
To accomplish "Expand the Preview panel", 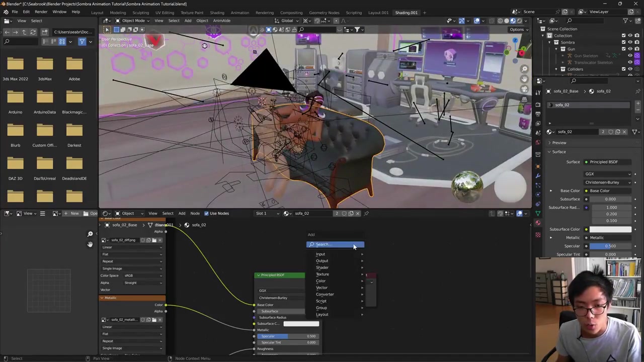I will click(559, 143).
